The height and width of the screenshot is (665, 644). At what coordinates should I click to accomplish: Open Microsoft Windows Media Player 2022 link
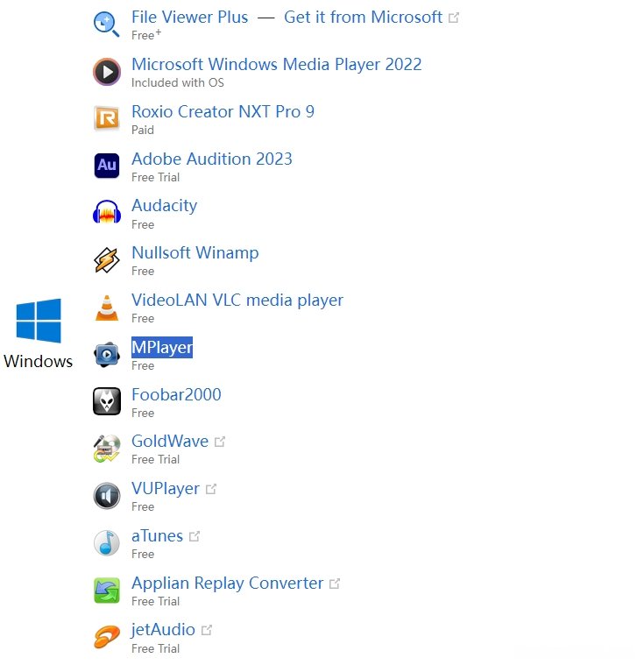pyautogui.click(x=277, y=65)
